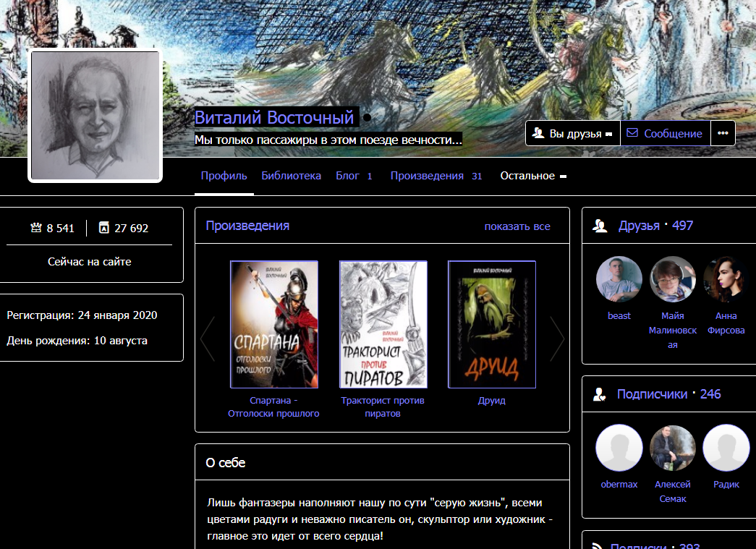Click the Подписчики panel heart-person icon
This screenshot has height=549, width=756.
pos(599,395)
